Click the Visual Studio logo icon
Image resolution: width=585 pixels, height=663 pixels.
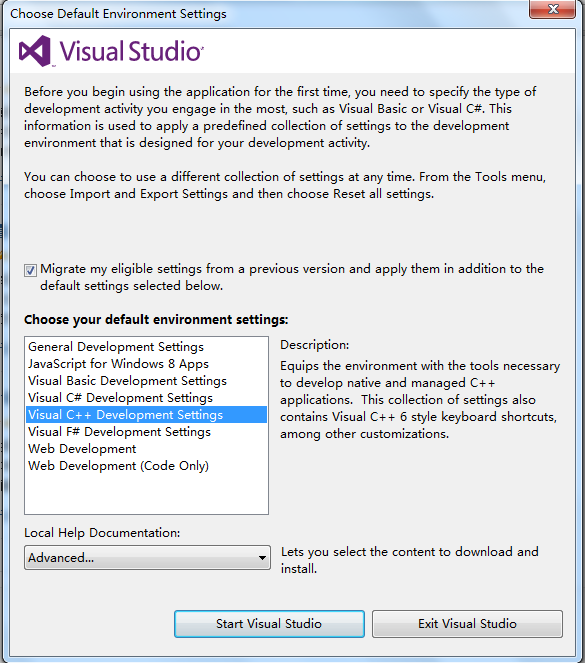[x=35, y=51]
